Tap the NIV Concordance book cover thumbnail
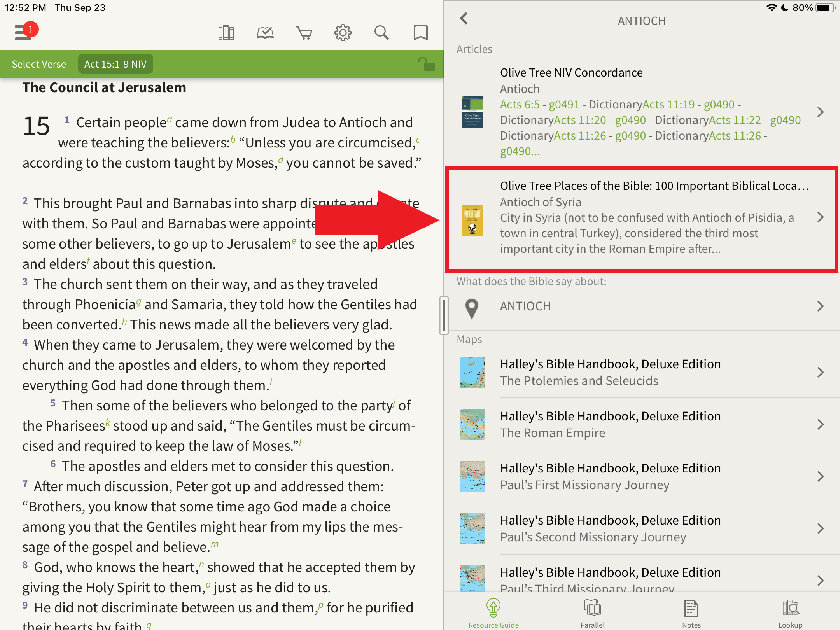 [472, 112]
